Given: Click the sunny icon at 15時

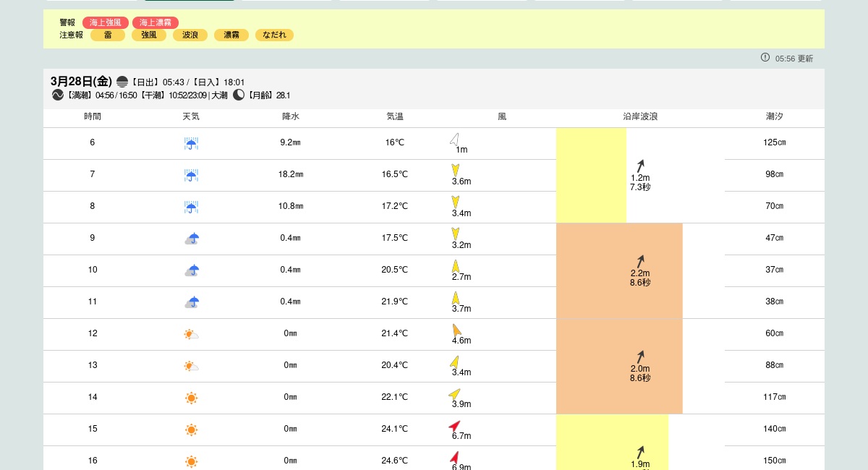Looking at the screenshot, I should 191,430.
